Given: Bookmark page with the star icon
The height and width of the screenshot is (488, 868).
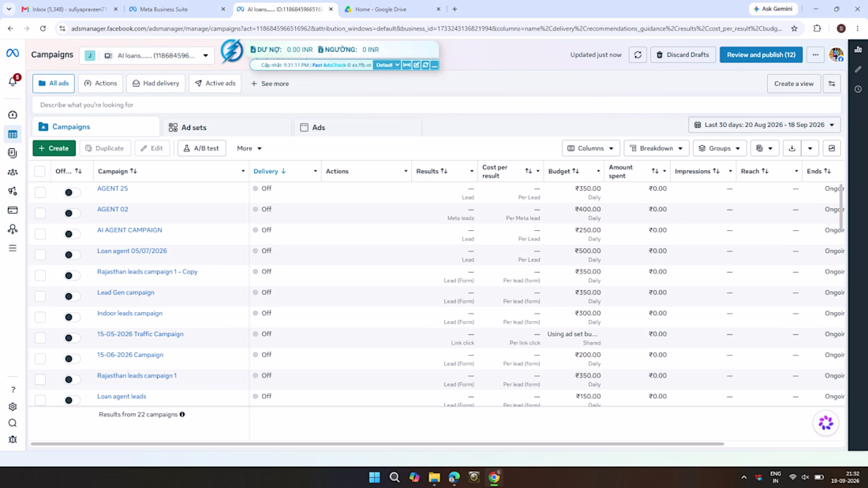Looking at the screenshot, I should [x=795, y=28].
